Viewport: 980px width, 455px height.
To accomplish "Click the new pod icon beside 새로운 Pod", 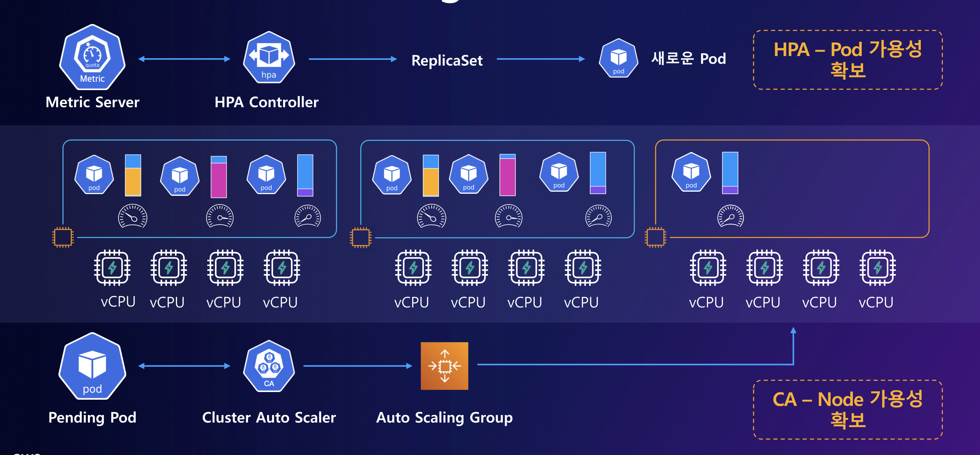I will [x=618, y=58].
